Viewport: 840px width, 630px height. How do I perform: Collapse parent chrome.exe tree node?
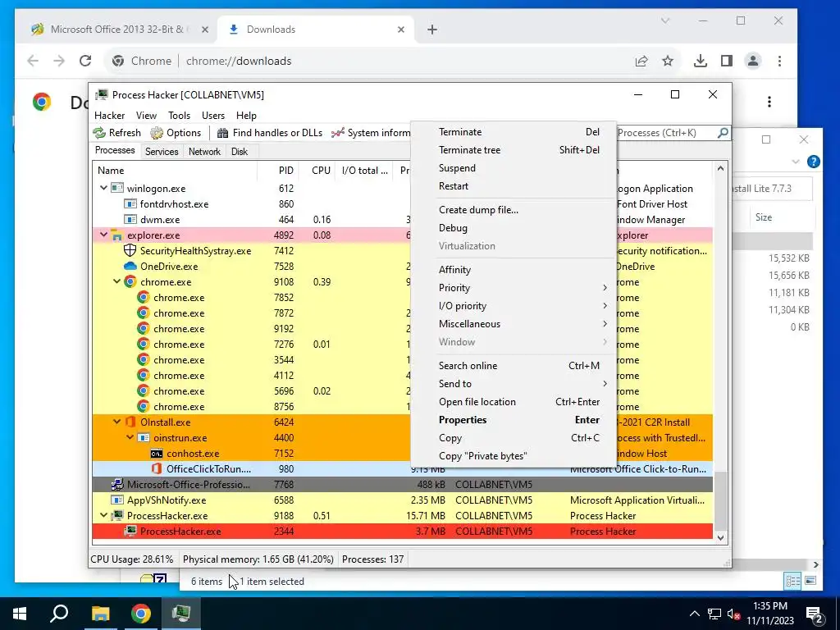[x=116, y=281]
